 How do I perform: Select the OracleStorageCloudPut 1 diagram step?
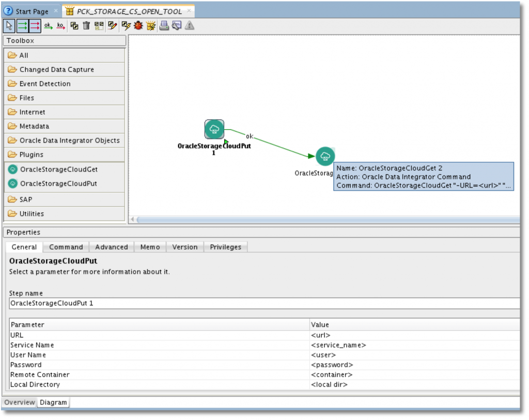214,129
